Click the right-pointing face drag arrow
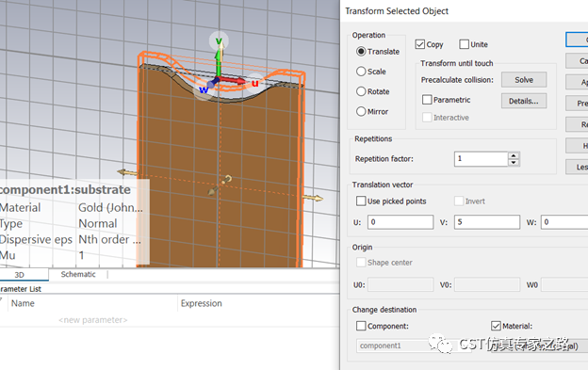The image size is (588, 370). click(313, 198)
